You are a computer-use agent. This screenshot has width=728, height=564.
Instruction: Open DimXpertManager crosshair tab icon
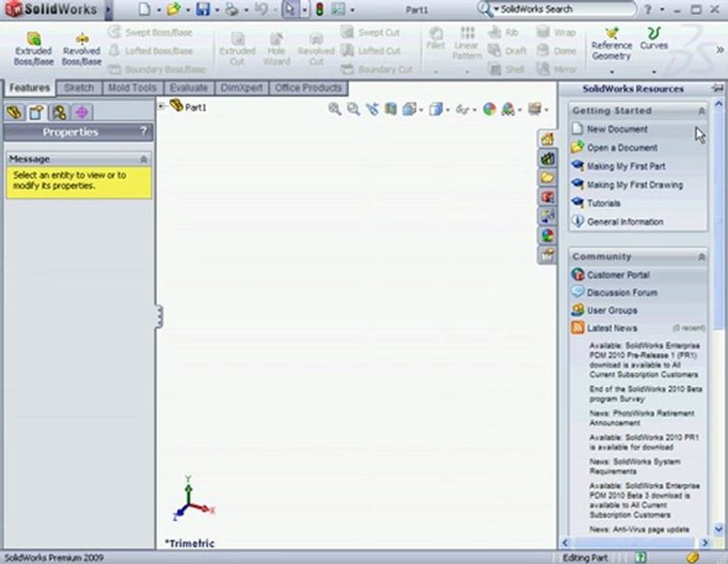coord(82,112)
